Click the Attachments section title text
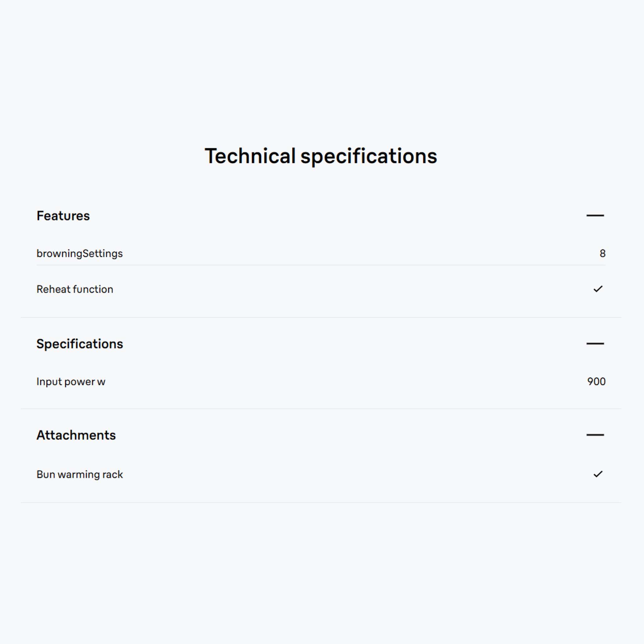The image size is (644, 644). [76, 435]
